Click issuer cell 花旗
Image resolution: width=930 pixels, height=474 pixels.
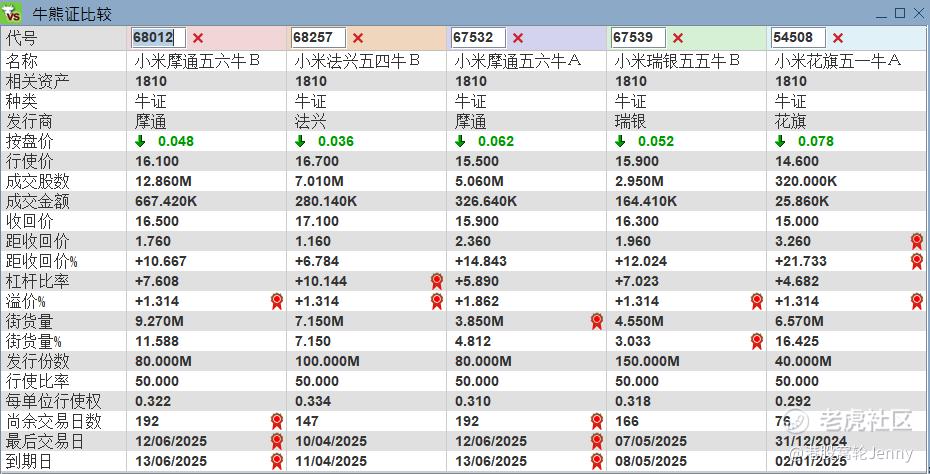coord(791,122)
